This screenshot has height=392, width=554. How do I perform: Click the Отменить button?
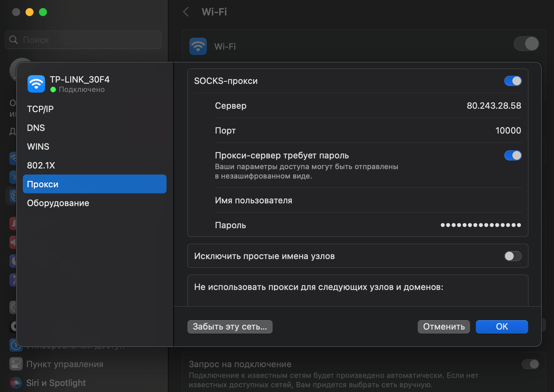point(444,327)
